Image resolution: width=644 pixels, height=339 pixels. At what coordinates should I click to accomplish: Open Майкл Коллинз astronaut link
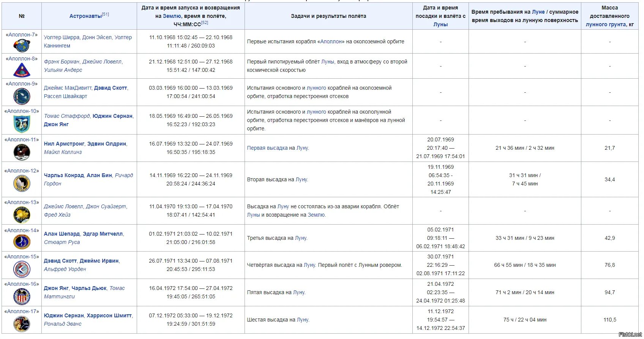pos(63,152)
